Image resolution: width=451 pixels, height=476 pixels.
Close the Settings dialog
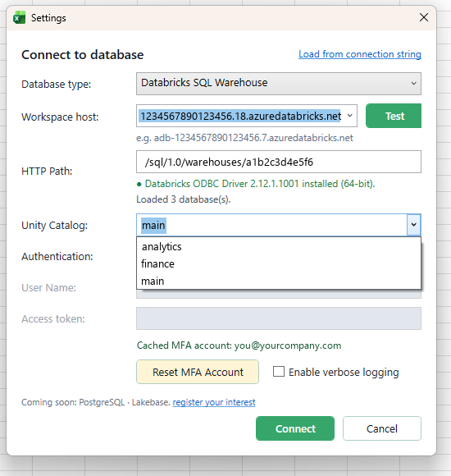[424, 17]
